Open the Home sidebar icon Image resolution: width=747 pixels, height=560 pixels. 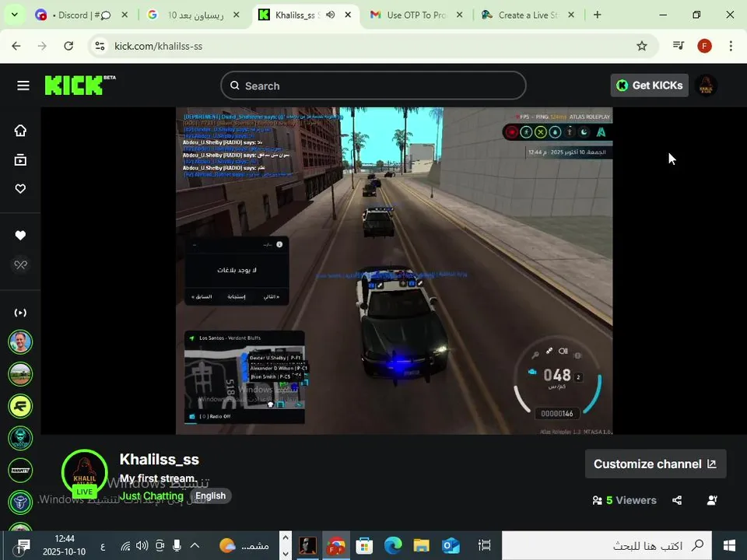point(20,131)
